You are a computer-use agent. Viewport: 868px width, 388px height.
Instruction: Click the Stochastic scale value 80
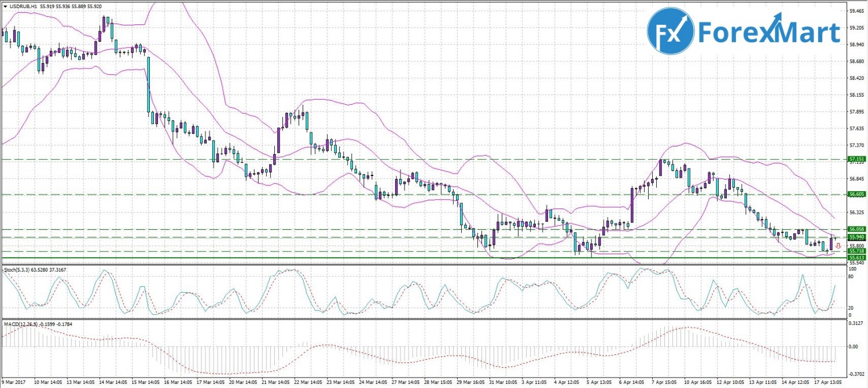(851, 277)
